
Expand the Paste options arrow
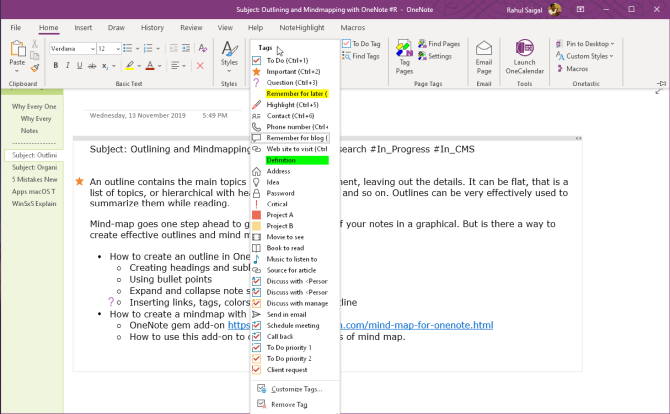(x=17, y=71)
